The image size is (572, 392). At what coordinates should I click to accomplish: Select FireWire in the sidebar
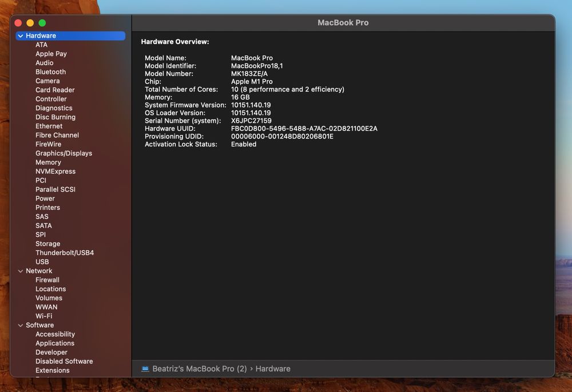tap(49, 144)
